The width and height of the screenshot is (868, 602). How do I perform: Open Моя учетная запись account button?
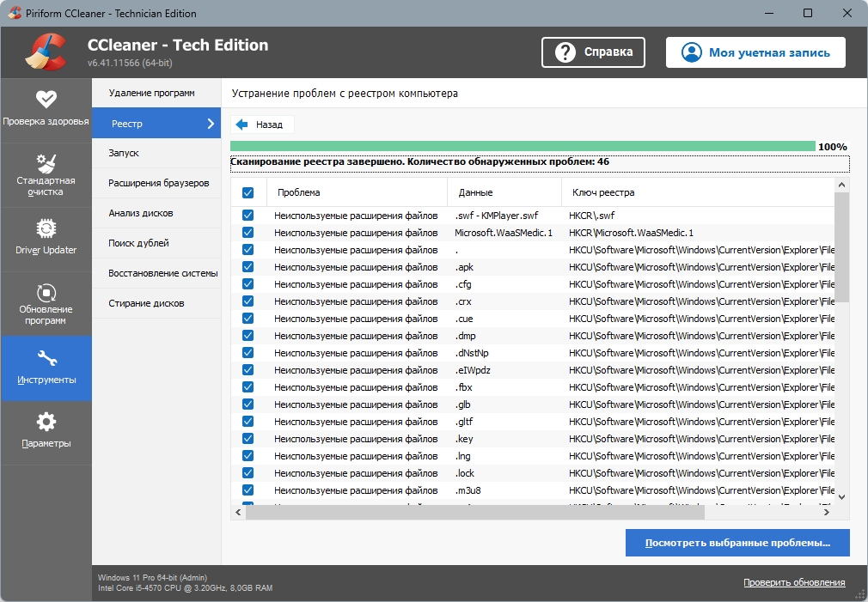(755, 52)
